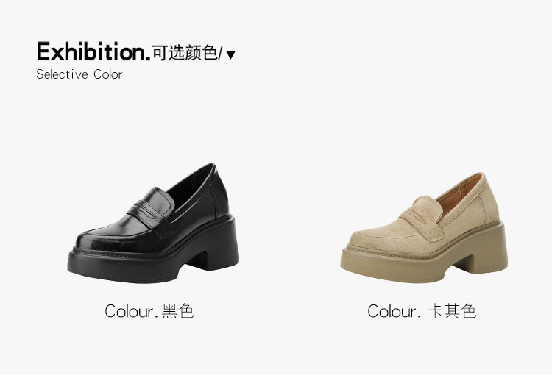Screen dimensions: 552x392
Task: Open the khaki suede loafer image
Action: 424,228
